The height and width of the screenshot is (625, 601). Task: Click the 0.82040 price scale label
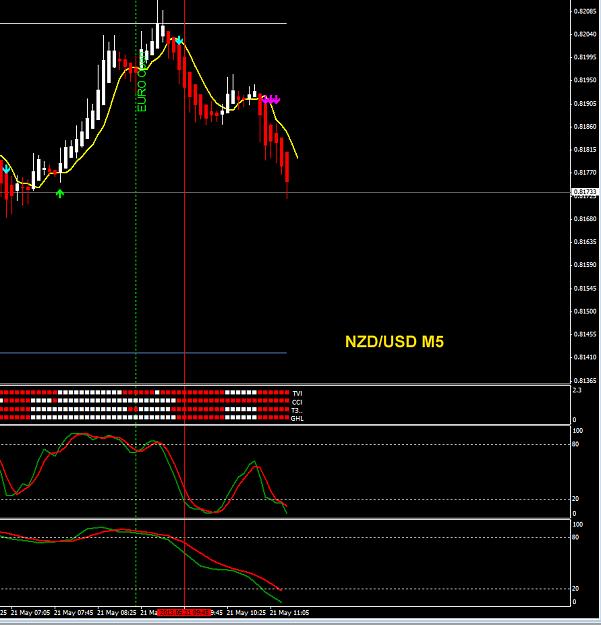coord(585,35)
